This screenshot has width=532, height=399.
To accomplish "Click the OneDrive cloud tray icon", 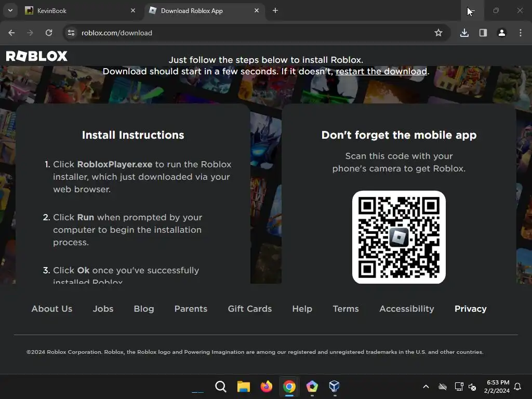I will coord(443,387).
